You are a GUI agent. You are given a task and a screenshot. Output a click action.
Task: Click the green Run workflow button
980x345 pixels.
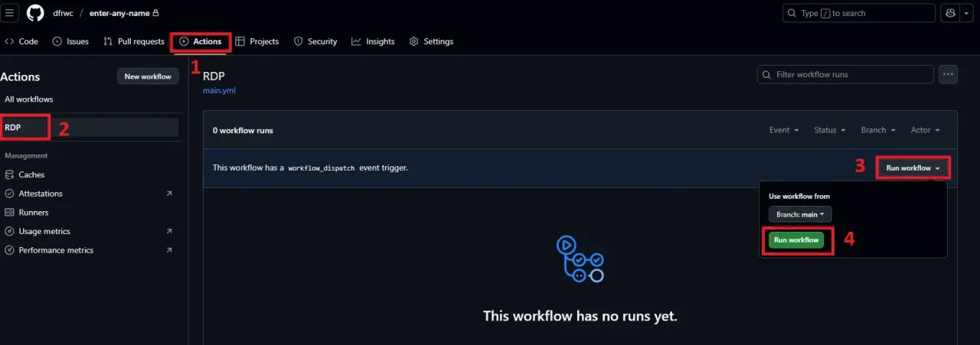[796, 240]
